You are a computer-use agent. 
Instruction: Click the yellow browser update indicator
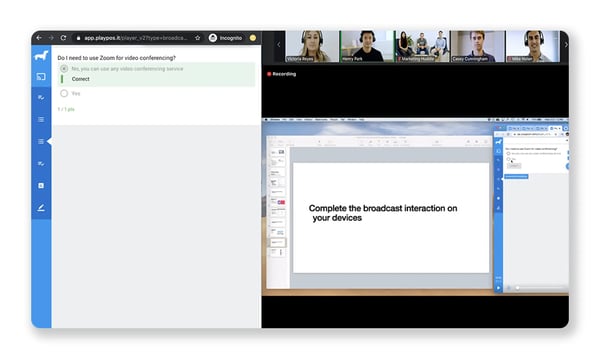click(253, 38)
